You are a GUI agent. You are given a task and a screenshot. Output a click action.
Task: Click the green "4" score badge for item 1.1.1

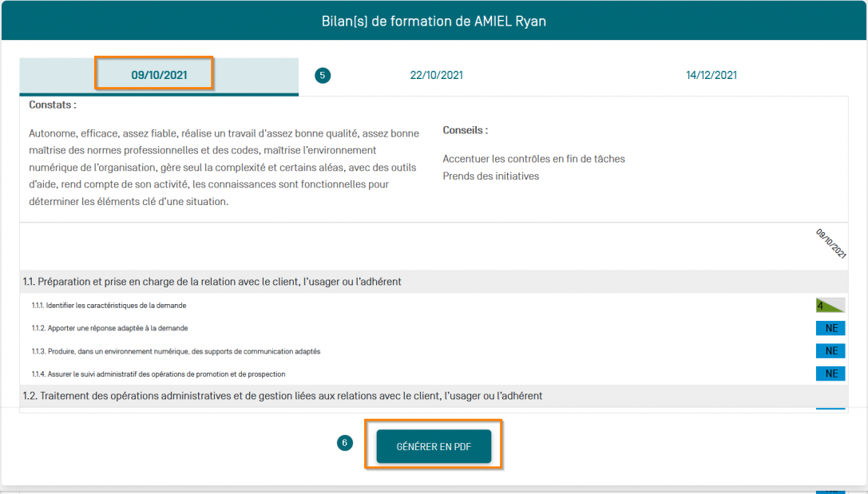pos(830,306)
